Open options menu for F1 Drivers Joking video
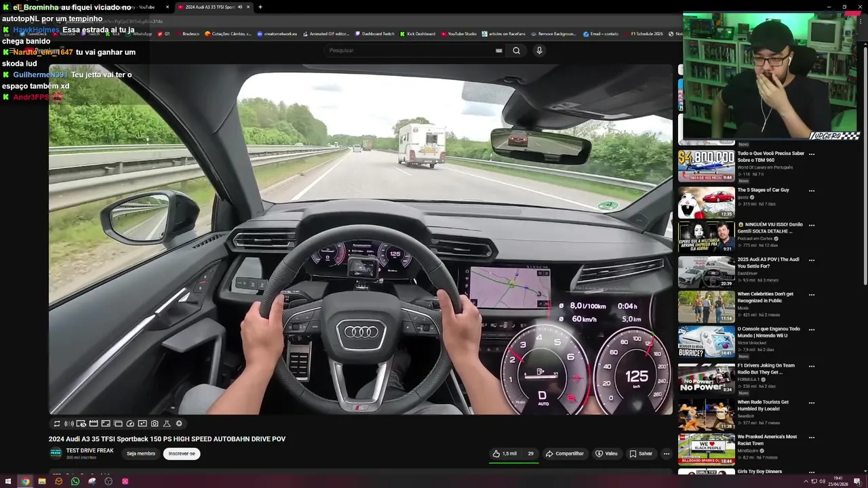Image resolution: width=868 pixels, height=488 pixels. (811, 366)
